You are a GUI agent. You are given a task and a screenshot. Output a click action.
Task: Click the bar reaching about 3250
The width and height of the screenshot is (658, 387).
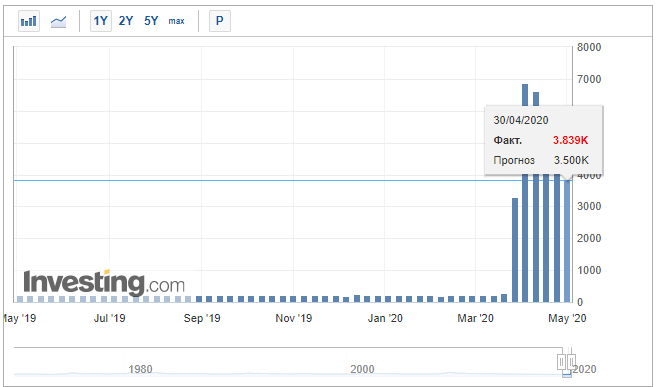point(515,250)
